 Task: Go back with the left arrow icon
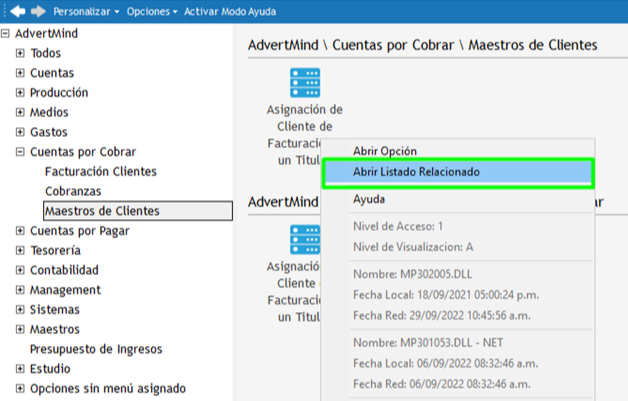[x=18, y=11]
